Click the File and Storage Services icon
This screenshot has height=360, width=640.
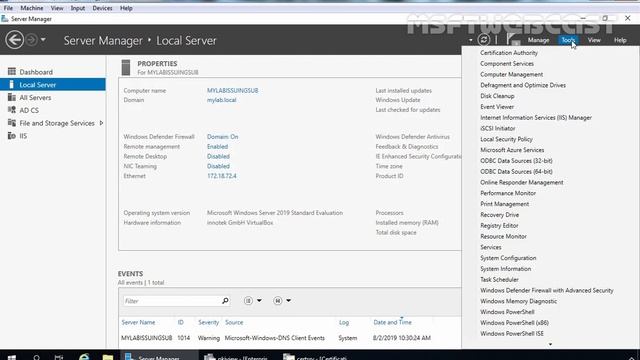point(12,122)
